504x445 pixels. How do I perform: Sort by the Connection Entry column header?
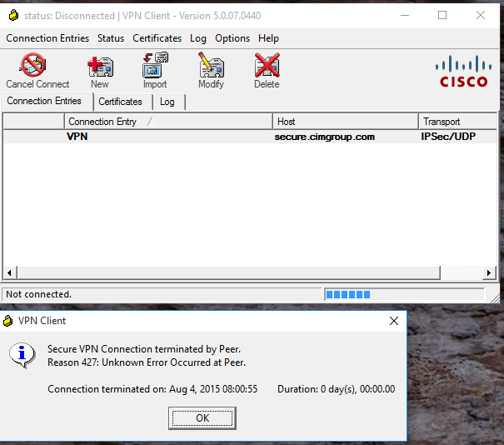pos(168,122)
